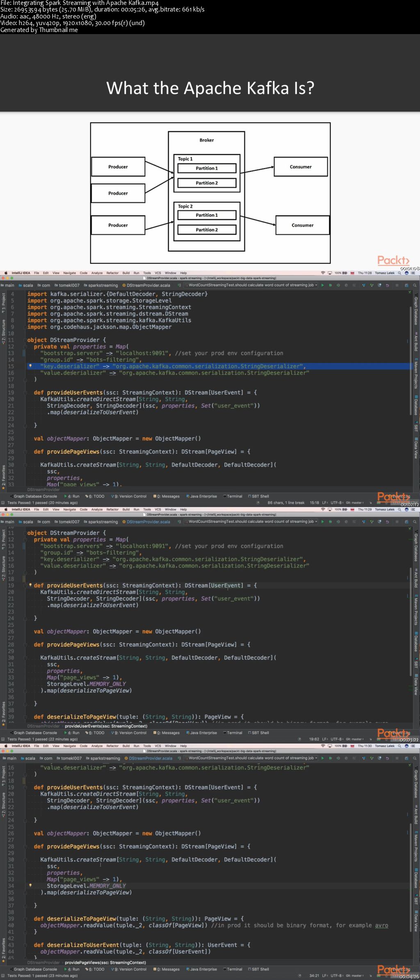Image resolution: width=420 pixels, height=980 pixels.
Task: Toggle SBT side panel in 11:30 frame
Action: [415, 900]
